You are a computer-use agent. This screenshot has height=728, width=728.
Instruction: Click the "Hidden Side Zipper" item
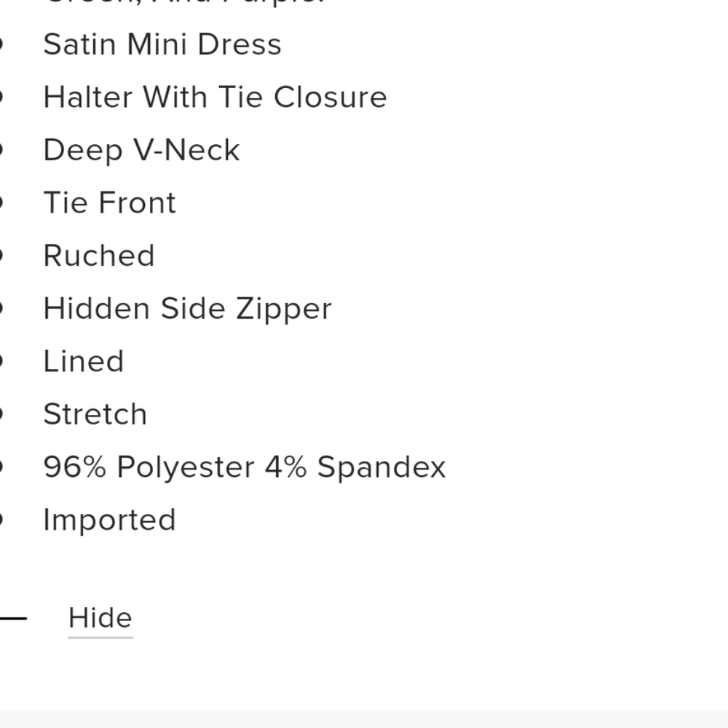click(187, 309)
